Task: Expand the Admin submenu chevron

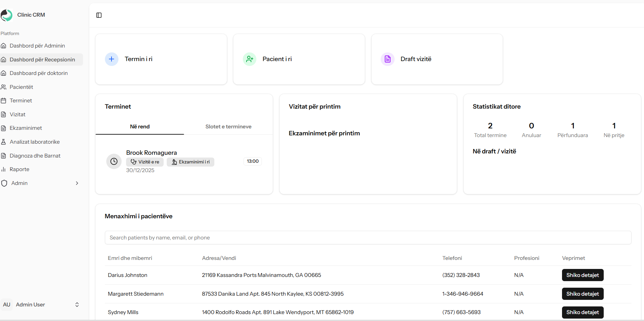Action: tap(77, 183)
